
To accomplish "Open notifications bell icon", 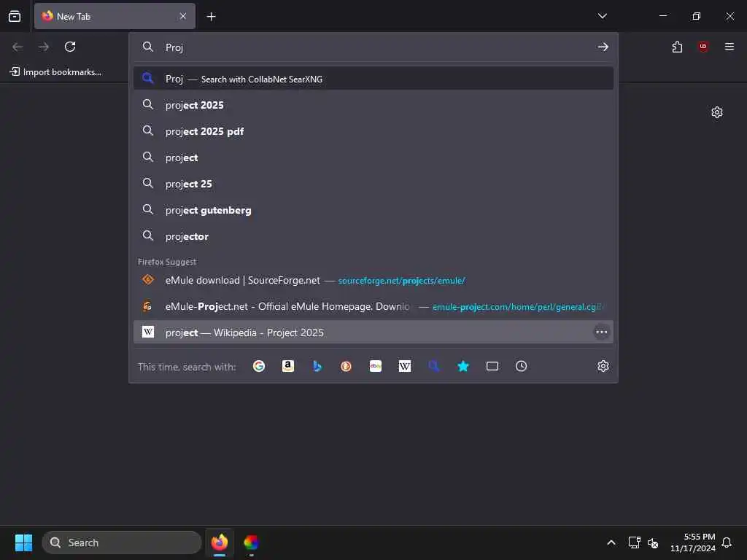I will click(727, 542).
